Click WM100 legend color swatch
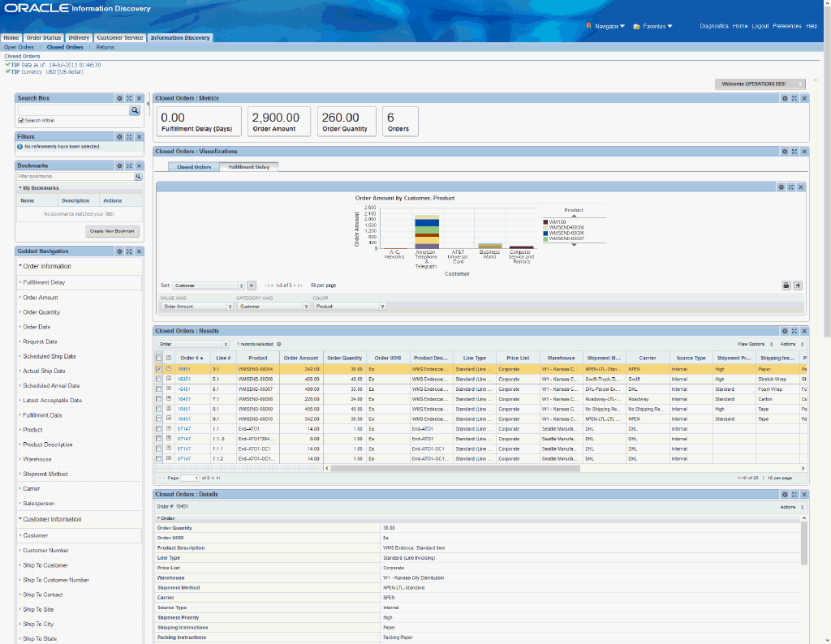 pos(545,222)
